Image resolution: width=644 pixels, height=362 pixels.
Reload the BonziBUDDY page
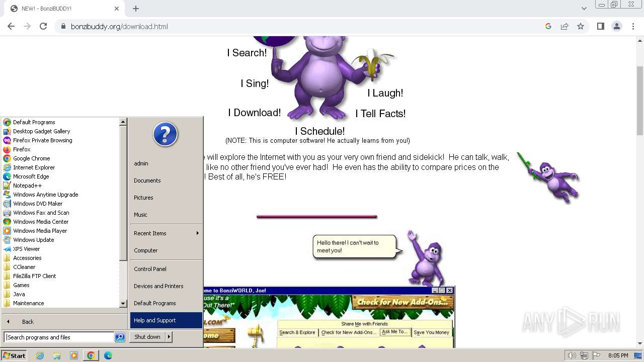coord(43,26)
